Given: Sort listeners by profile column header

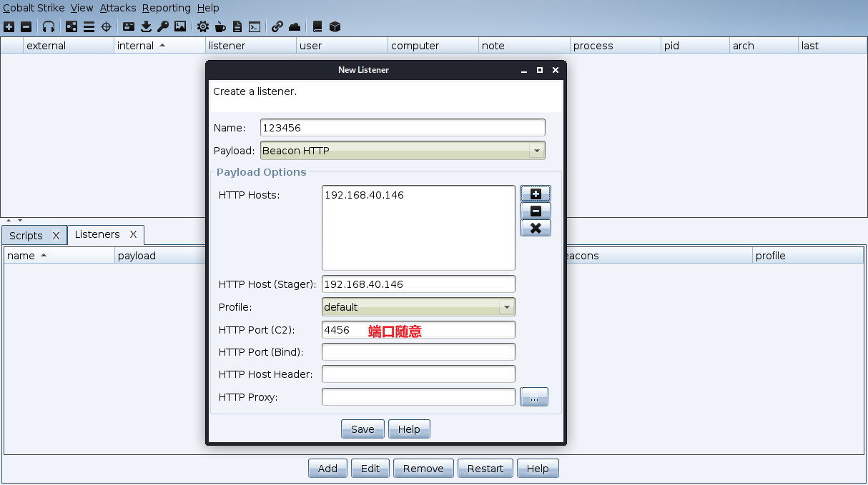Looking at the screenshot, I should (x=809, y=256).
